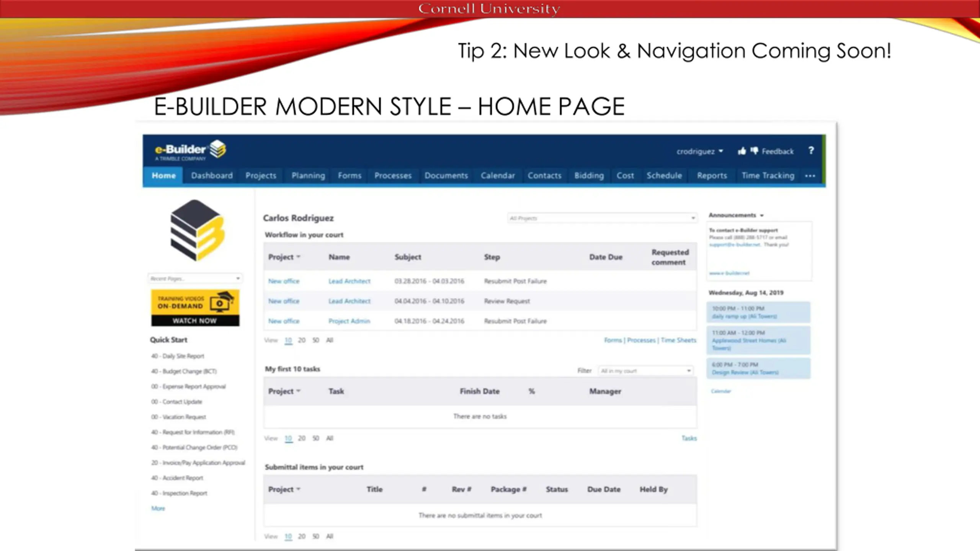This screenshot has height=551, width=980.
Task: Click Resubmit Post Failure step in first row
Action: click(x=515, y=281)
